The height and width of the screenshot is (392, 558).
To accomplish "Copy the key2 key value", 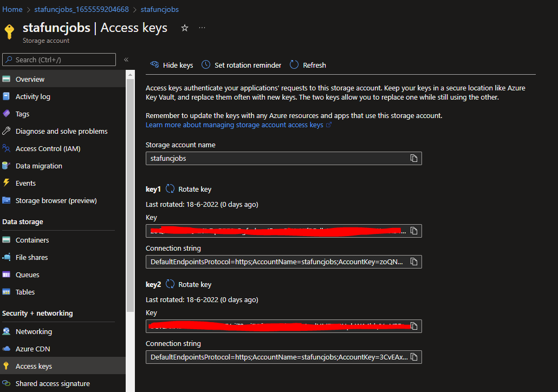I will [x=414, y=326].
